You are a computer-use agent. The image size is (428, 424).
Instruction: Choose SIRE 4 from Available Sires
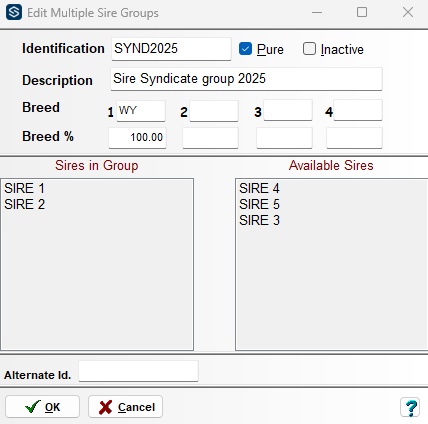pos(259,188)
